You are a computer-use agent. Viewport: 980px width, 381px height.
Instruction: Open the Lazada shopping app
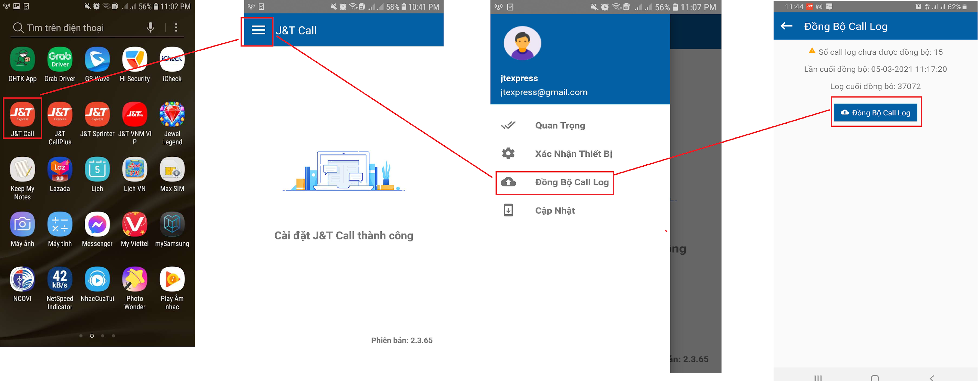pyautogui.click(x=60, y=169)
